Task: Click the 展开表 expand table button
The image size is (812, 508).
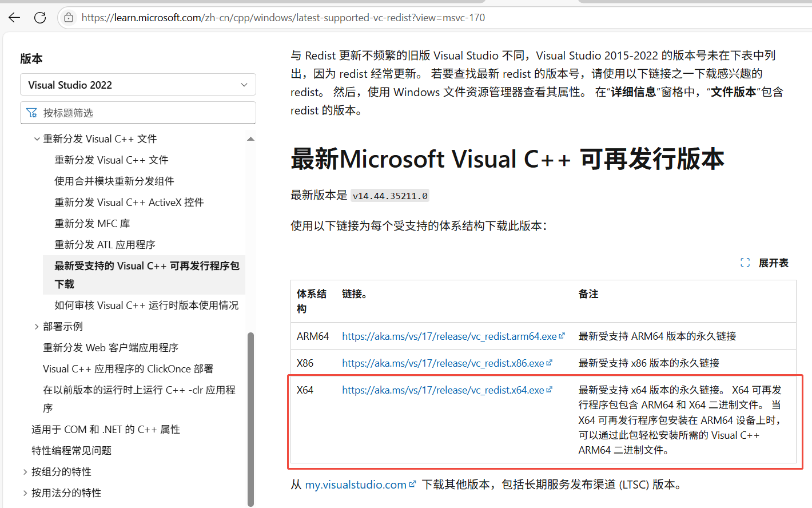Action: pos(765,263)
